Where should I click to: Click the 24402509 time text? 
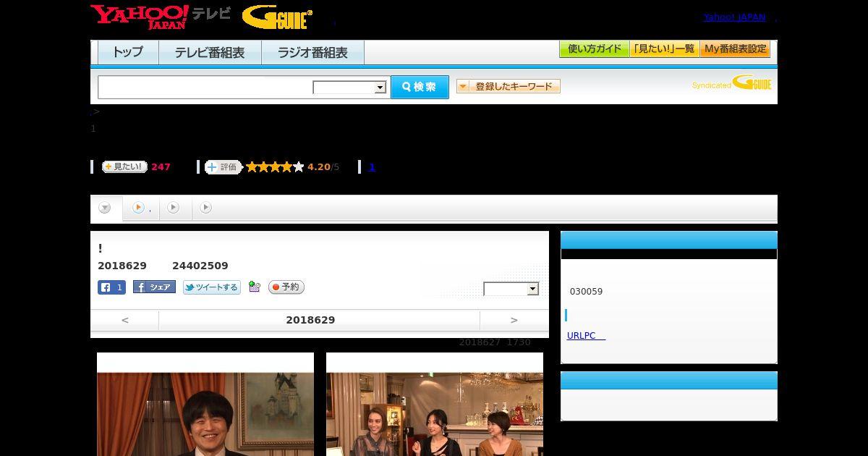(x=200, y=266)
